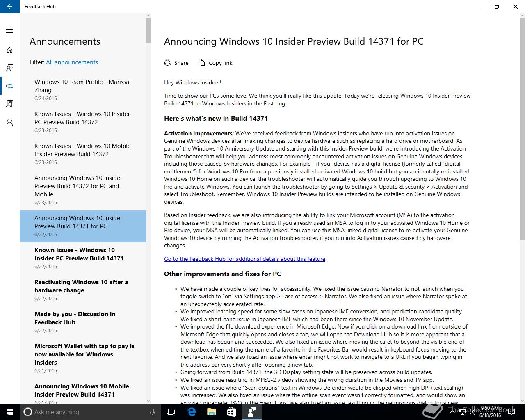Open the All announcements filter dropdown
This screenshot has height=420, width=525.
click(72, 62)
